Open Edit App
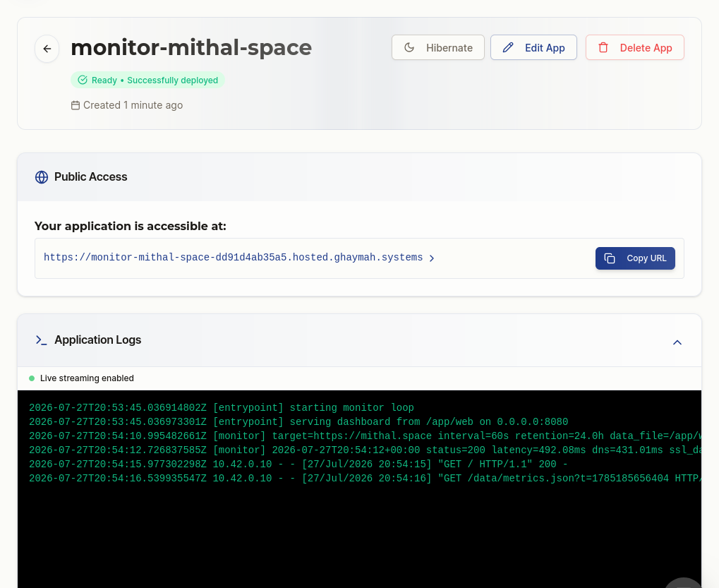This screenshot has height=588, width=719. point(533,47)
